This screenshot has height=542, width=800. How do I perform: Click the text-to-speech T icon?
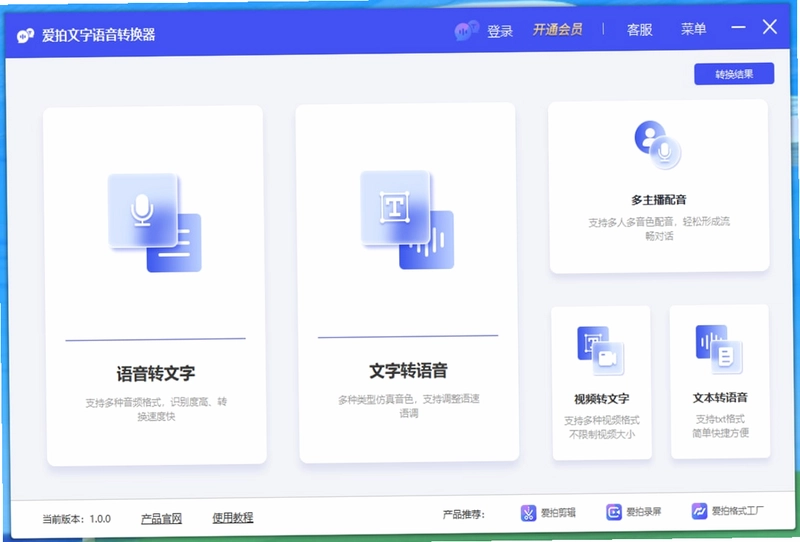tap(407, 219)
